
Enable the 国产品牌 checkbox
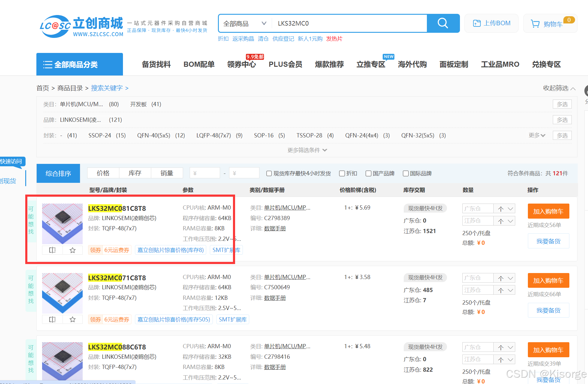coord(368,174)
